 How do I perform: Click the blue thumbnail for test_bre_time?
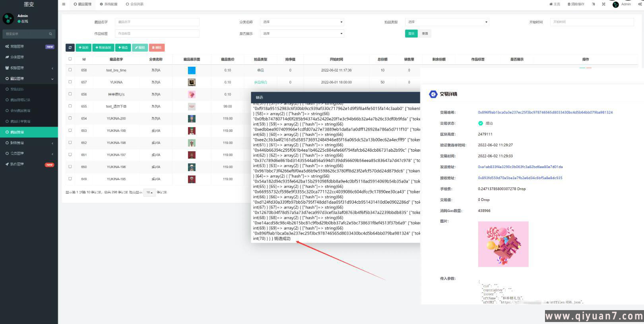[x=192, y=70]
